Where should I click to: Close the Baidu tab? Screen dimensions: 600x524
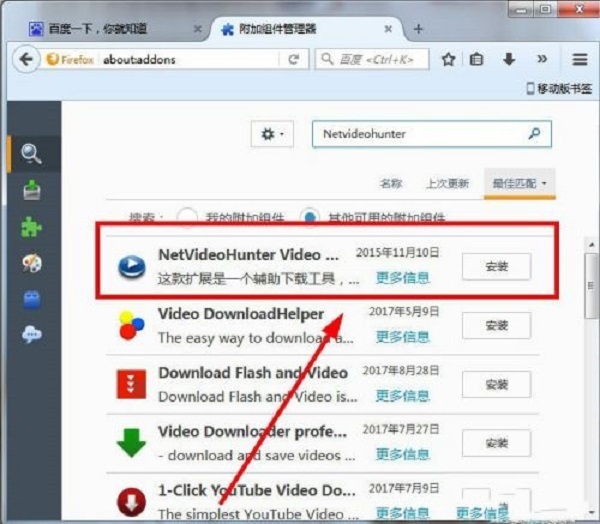pyautogui.click(x=198, y=29)
